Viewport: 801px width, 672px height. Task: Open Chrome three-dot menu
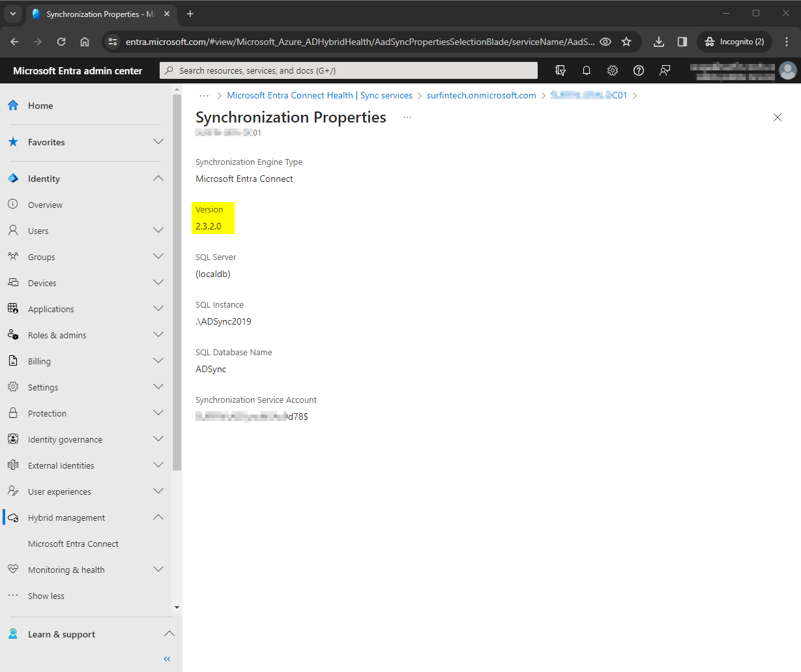click(x=787, y=42)
